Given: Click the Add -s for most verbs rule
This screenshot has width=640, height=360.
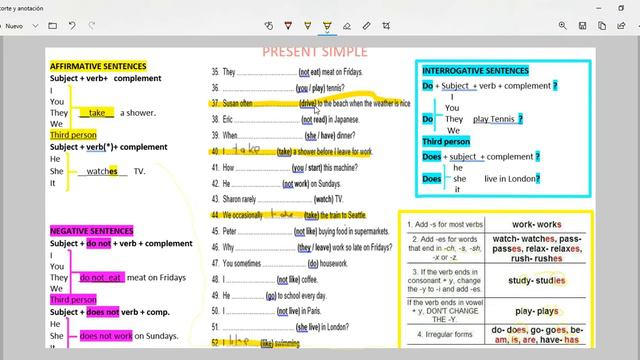Looking at the screenshot, I should pyautogui.click(x=445, y=224).
